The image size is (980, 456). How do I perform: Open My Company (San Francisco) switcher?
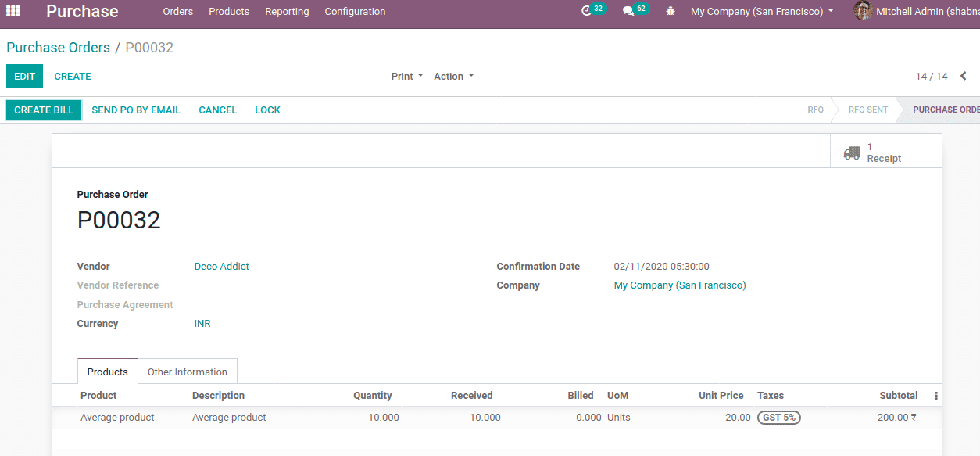[x=762, y=12]
